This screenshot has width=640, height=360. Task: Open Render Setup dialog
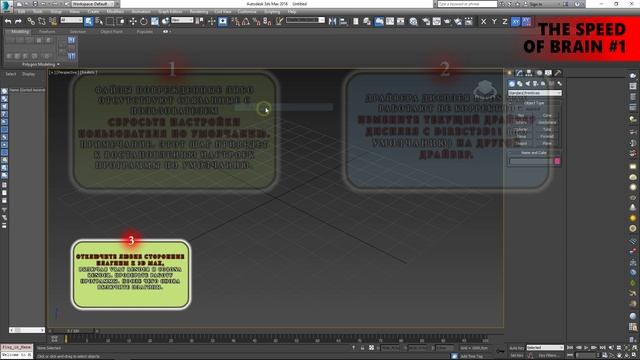(x=426, y=21)
